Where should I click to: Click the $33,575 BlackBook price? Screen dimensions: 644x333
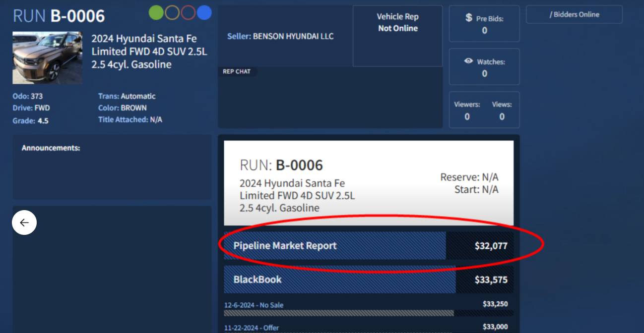(x=491, y=279)
